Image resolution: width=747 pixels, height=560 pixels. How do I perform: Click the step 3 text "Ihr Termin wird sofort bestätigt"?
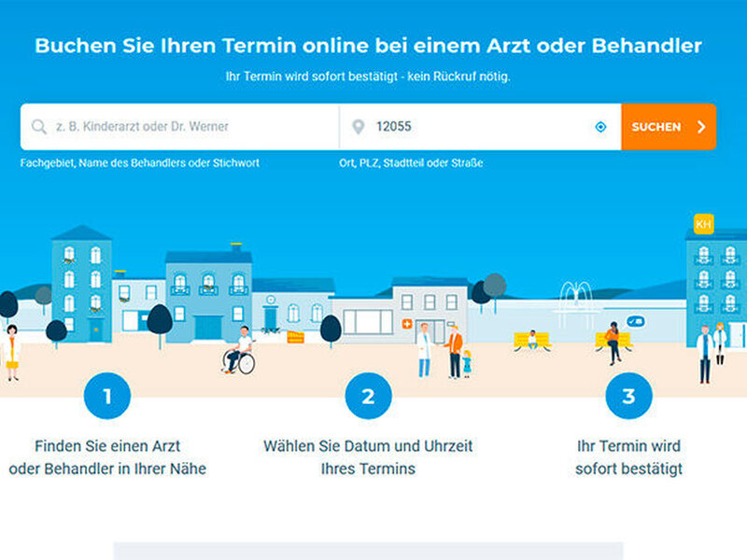pyautogui.click(x=628, y=457)
